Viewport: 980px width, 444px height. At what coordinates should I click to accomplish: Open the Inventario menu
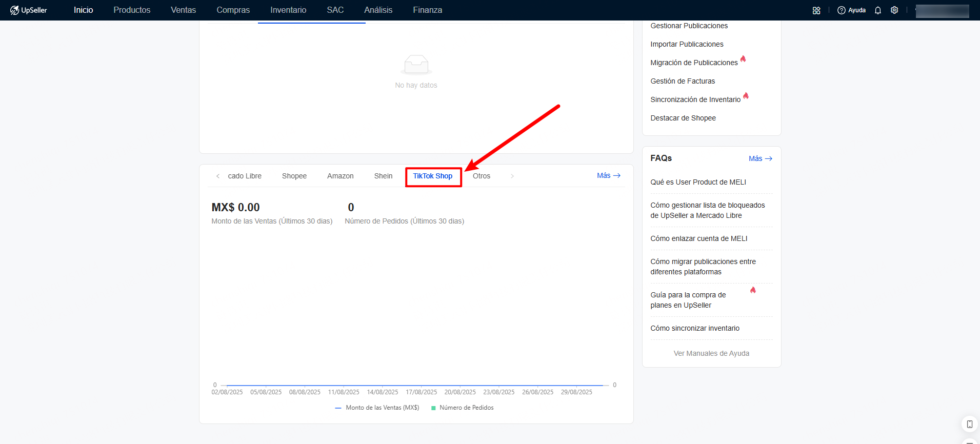click(x=288, y=10)
